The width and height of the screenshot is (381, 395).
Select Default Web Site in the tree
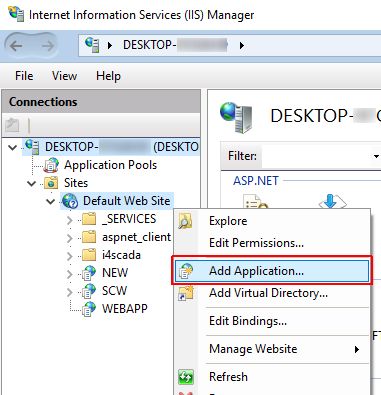127,201
